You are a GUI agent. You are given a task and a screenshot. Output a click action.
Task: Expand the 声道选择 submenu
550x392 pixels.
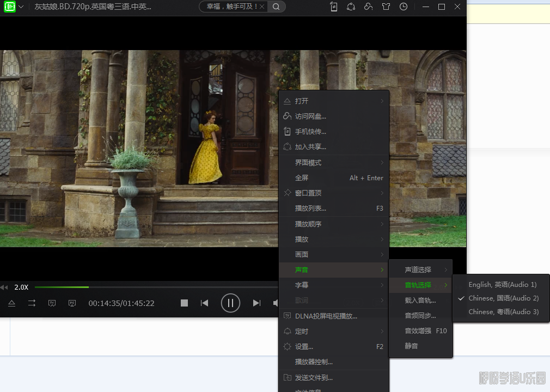click(420, 269)
